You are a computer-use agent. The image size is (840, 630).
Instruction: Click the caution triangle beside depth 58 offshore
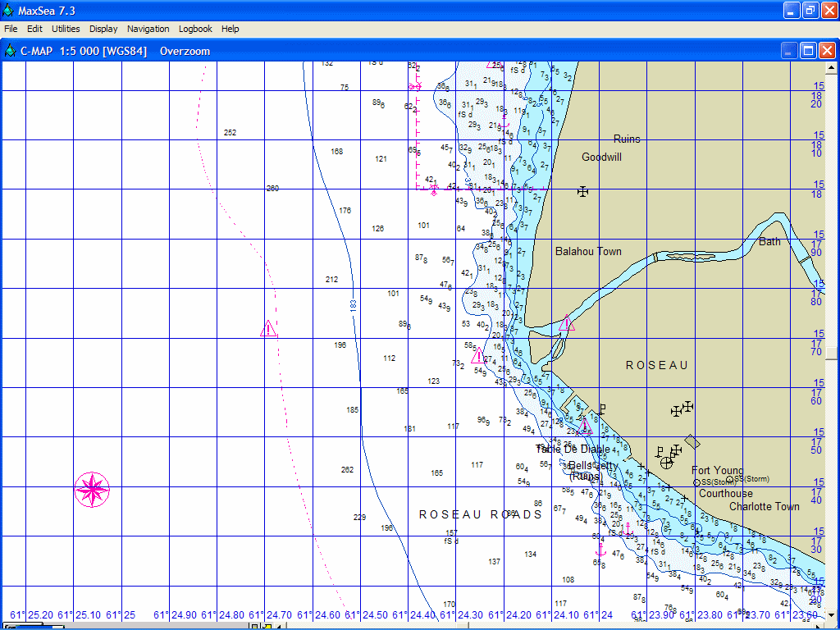(478, 356)
